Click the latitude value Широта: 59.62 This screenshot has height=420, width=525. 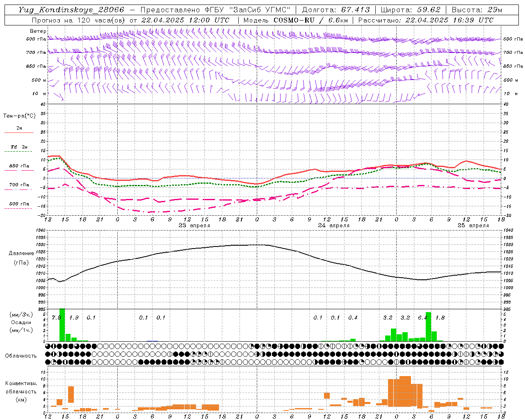click(x=411, y=10)
